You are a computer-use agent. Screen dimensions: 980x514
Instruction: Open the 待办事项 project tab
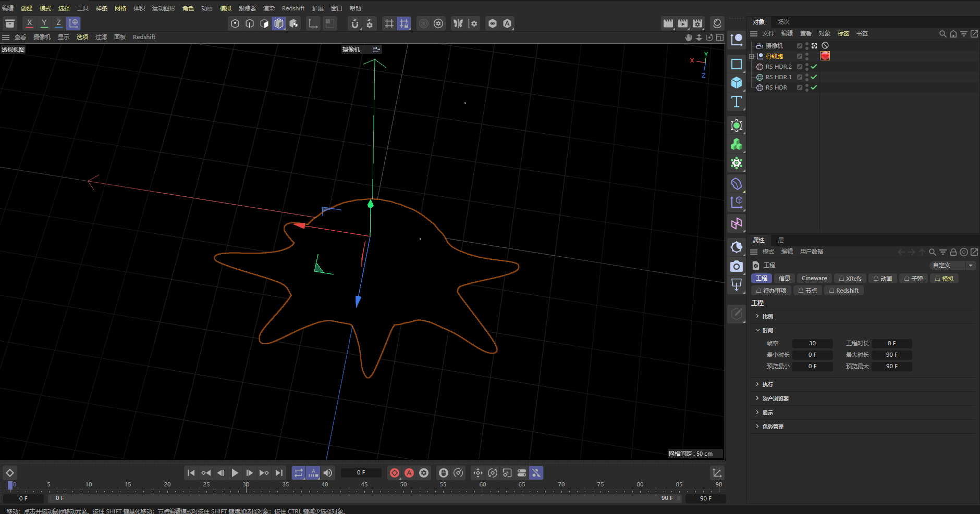click(x=771, y=291)
